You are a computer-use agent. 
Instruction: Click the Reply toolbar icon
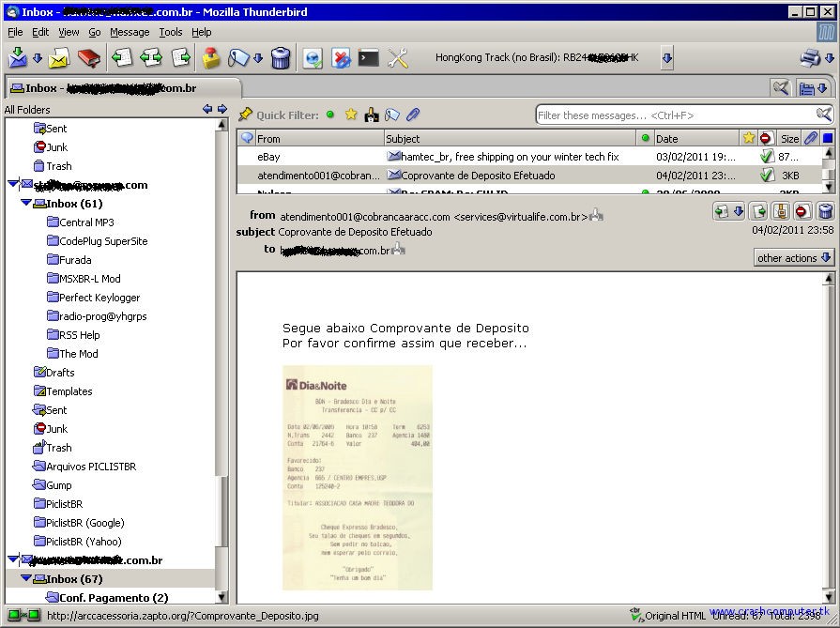(x=122, y=57)
